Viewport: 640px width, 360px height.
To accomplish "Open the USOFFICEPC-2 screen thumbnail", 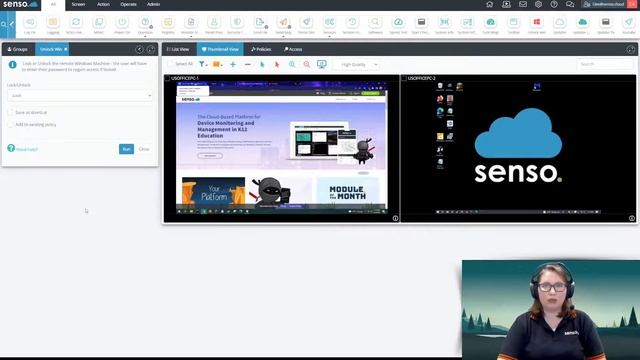I will (x=518, y=148).
